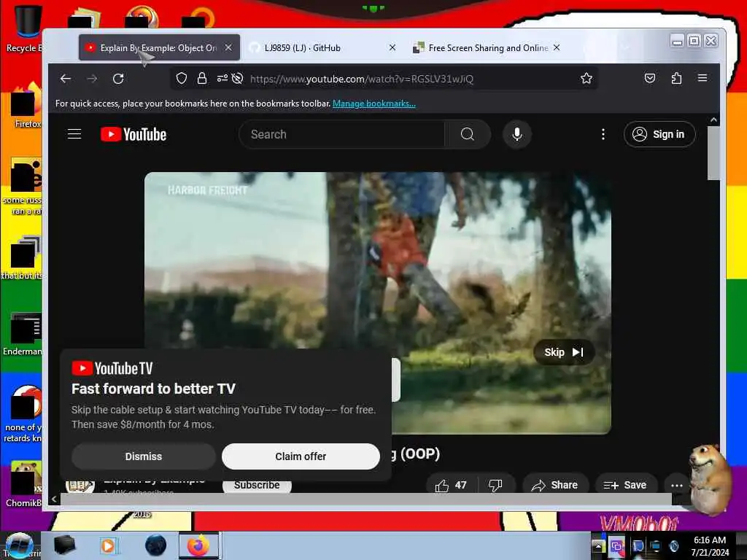Click the YouTube search magnifier button
Image resolution: width=747 pixels, height=560 pixels.
click(468, 134)
